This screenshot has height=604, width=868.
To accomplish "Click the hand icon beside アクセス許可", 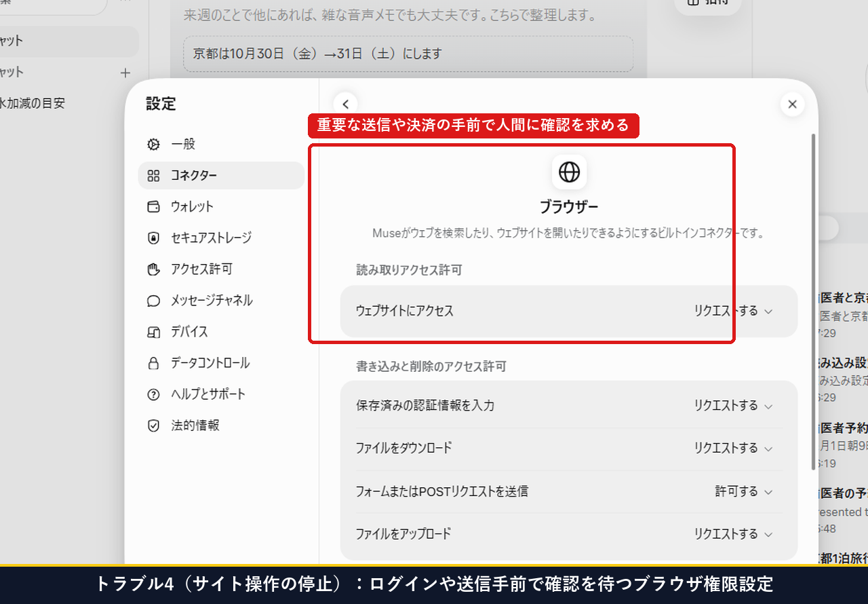I will pos(153,269).
